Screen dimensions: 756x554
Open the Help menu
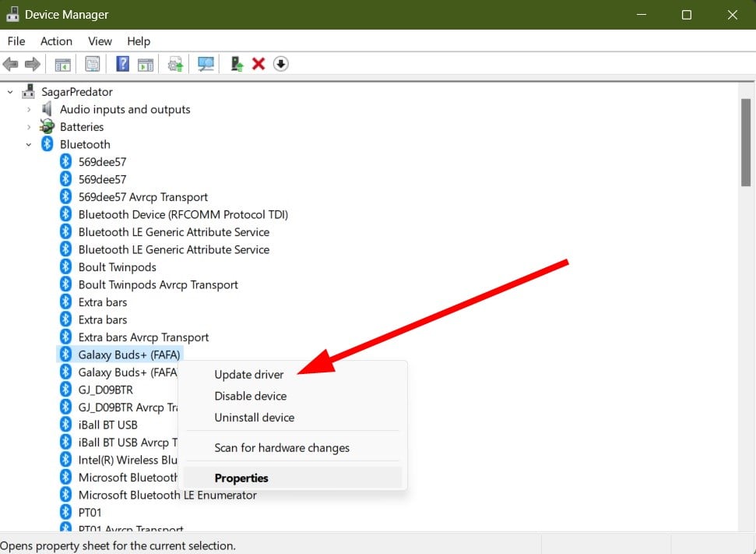pyautogui.click(x=139, y=41)
